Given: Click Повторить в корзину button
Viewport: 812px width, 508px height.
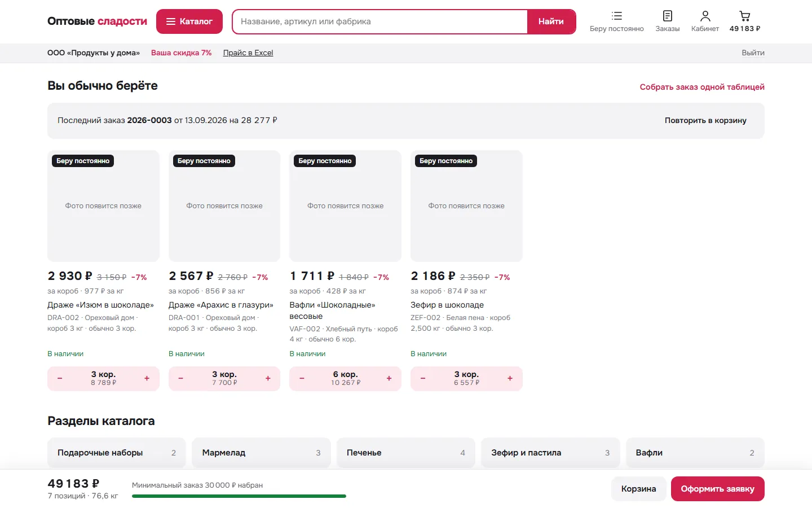Looking at the screenshot, I should (x=705, y=120).
